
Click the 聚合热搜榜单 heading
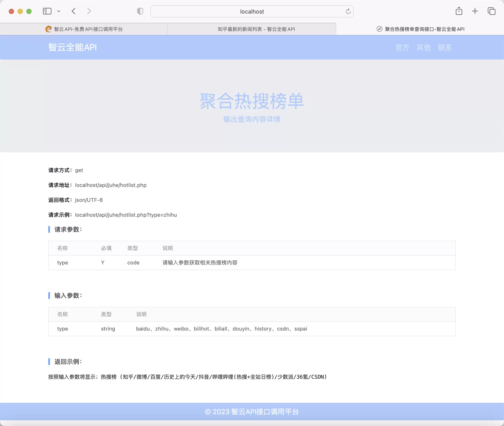[x=252, y=101]
